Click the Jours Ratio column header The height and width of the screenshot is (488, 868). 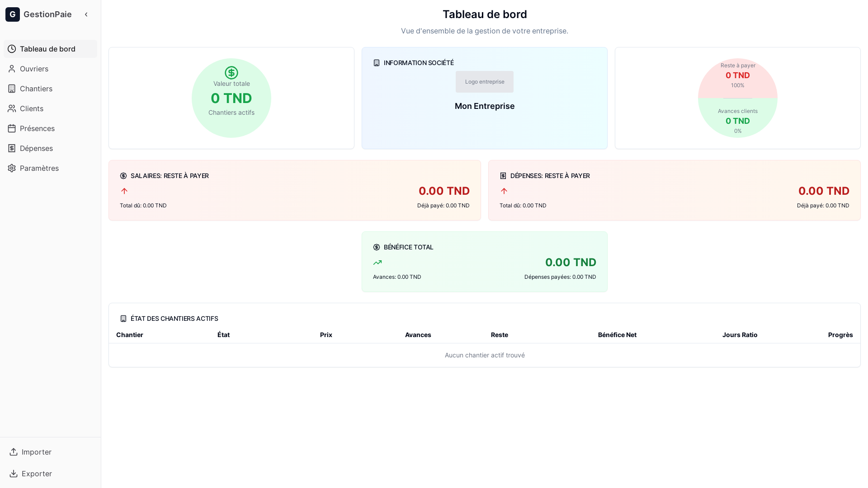click(740, 335)
